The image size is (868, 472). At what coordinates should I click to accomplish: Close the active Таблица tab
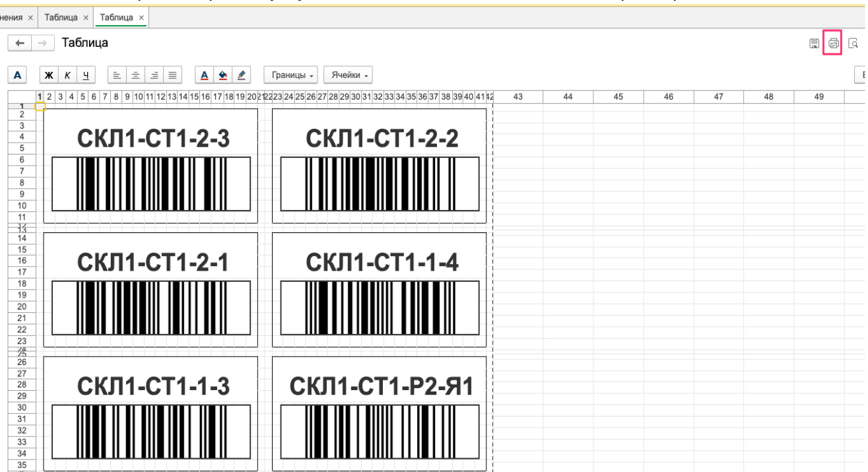[141, 18]
